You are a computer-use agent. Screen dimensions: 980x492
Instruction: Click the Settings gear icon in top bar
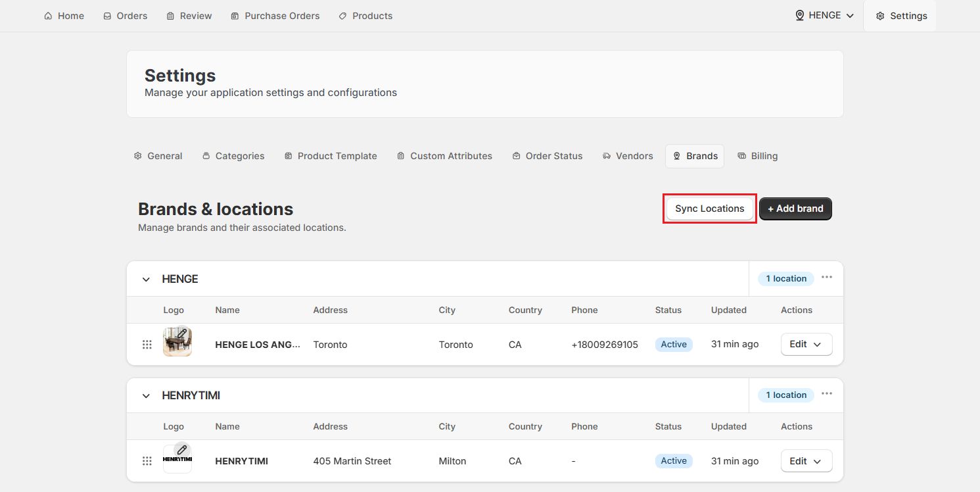[x=880, y=16]
